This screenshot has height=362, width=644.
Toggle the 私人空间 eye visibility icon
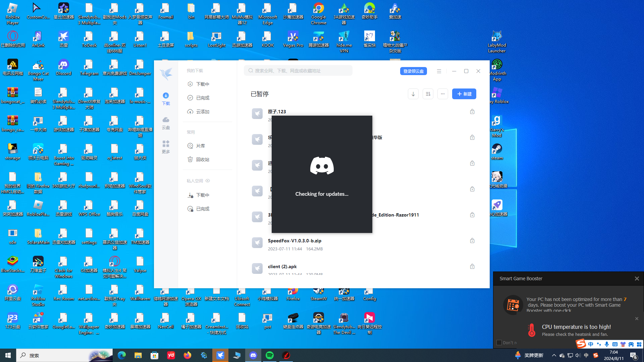[x=208, y=181]
